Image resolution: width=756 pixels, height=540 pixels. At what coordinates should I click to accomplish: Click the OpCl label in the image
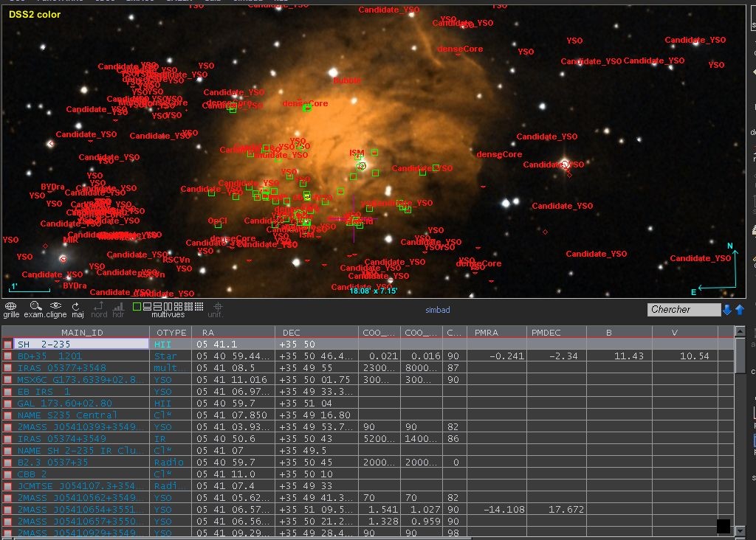tap(218, 221)
